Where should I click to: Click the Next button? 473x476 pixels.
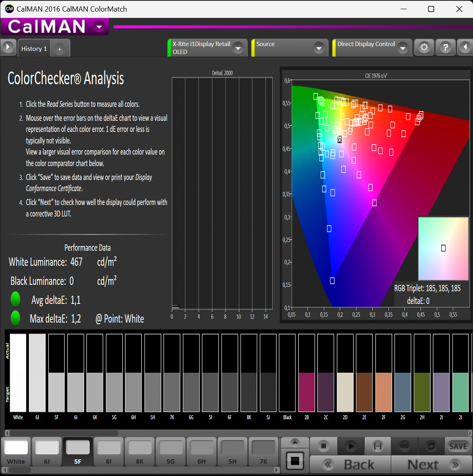[x=432, y=464]
